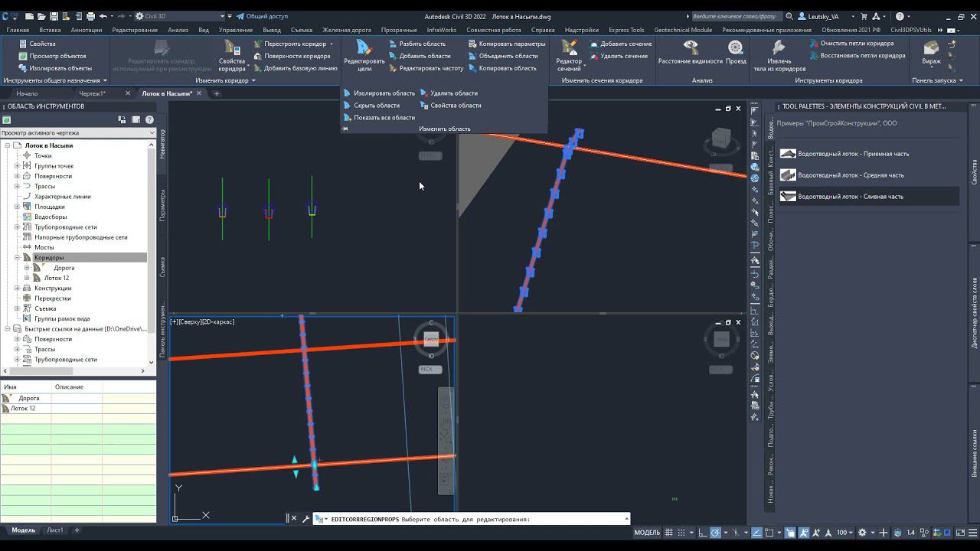The width and height of the screenshot is (980, 551).
Task: Open the Аннотации ribbon tab
Action: (x=86, y=30)
